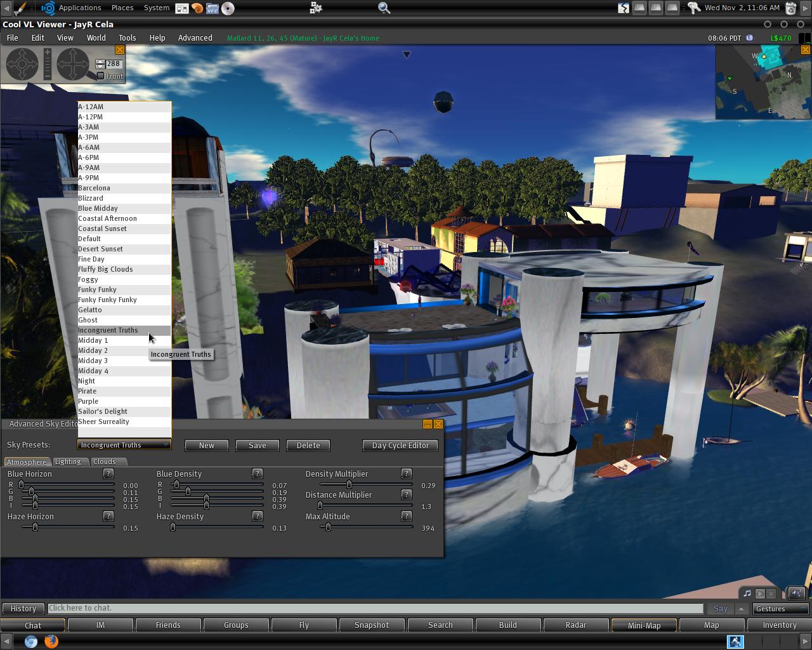Enable streaming music via music note icon
812x650 pixels.
[x=747, y=594]
